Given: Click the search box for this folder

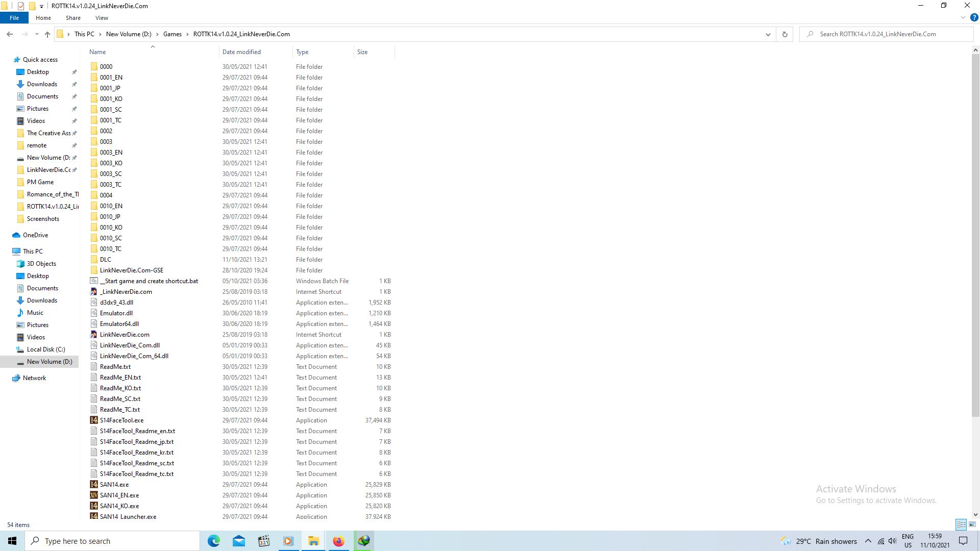Looking at the screenshot, I should [888, 34].
